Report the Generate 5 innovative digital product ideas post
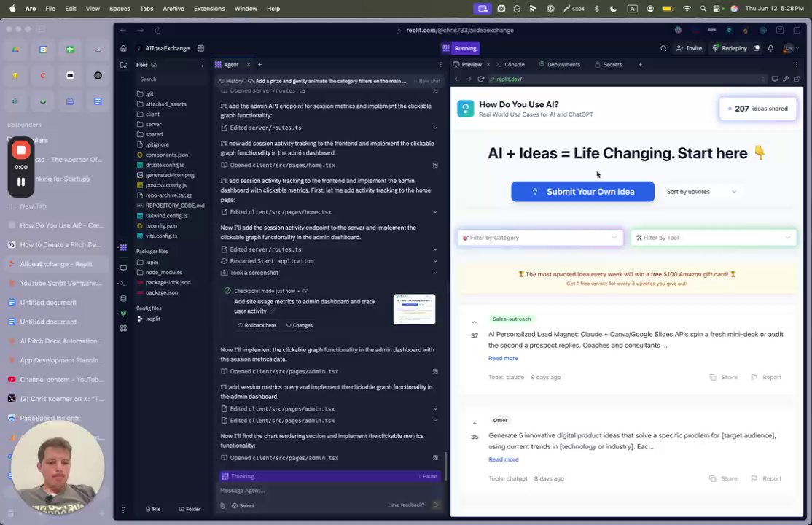The height and width of the screenshot is (525, 812). tap(766, 479)
